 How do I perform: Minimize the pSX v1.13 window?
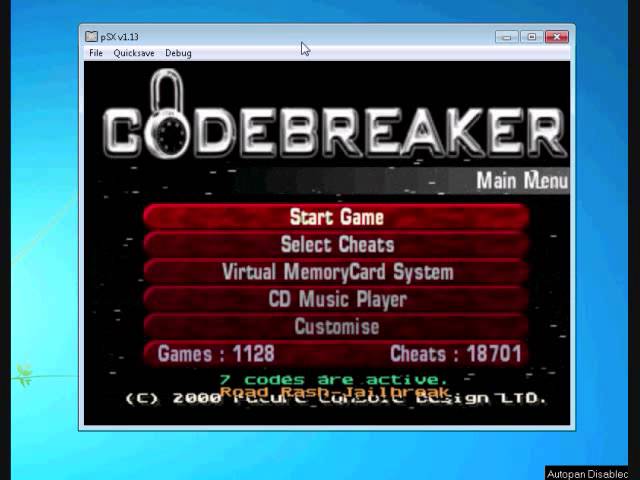(507, 37)
